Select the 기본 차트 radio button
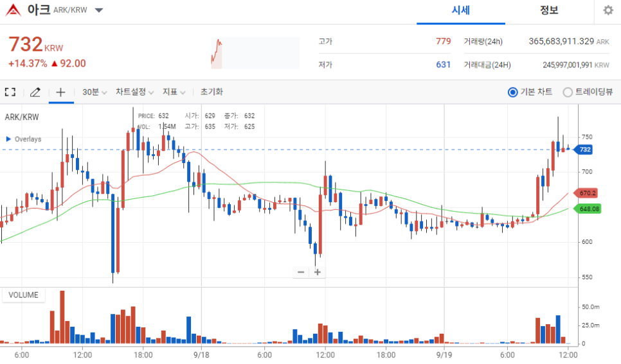The width and height of the screenshot is (621, 364). [512, 92]
